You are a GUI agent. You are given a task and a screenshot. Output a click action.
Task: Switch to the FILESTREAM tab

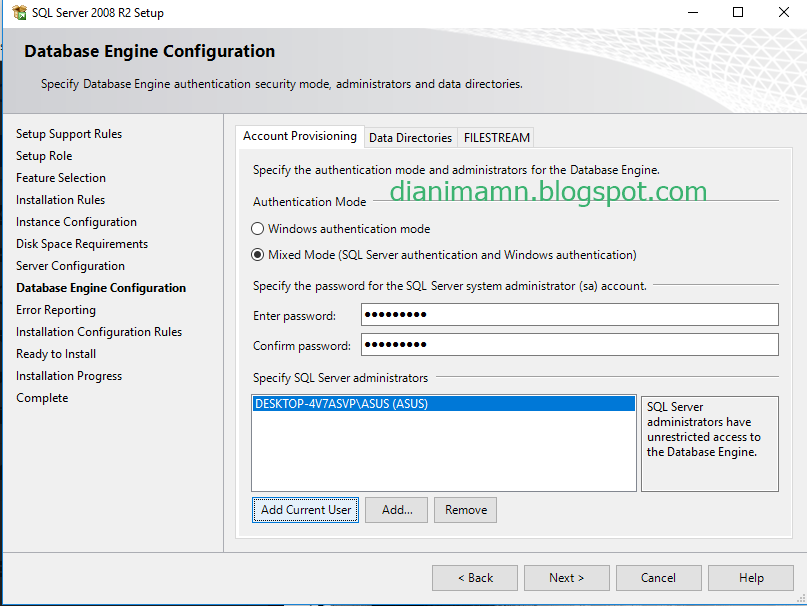[496, 137]
